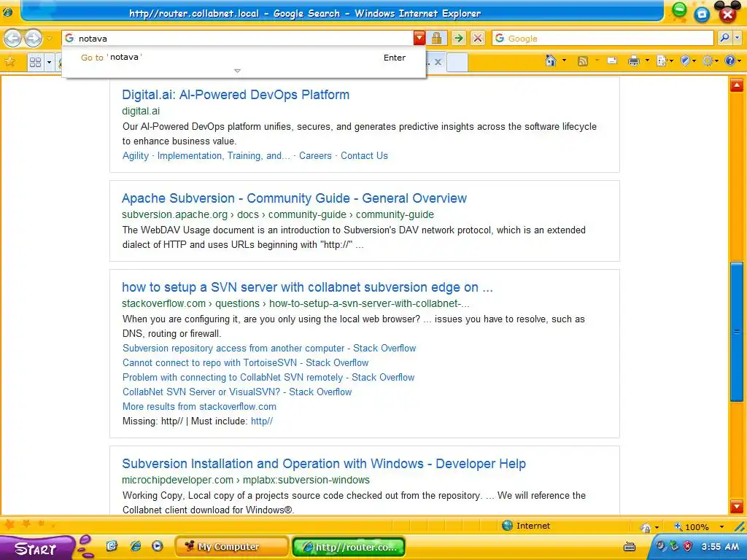Viewport: 747px width, 560px height.
Task: Click the green Go arrow button
Action: [458, 38]
